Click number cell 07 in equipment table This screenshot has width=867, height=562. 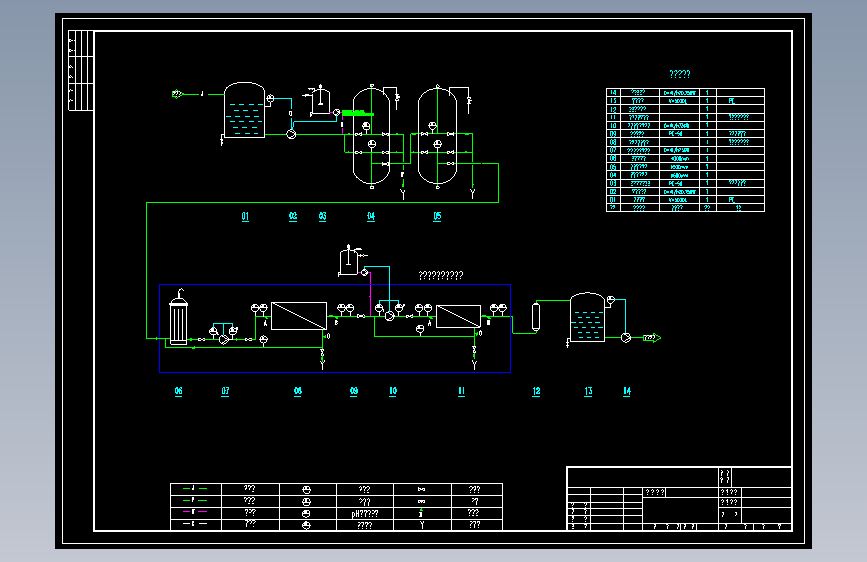613,150
